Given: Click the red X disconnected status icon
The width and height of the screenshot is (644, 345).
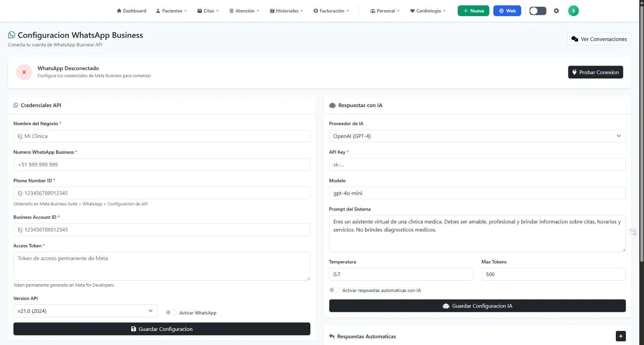Looking at the screenshot, I should [x=24, y=72].
